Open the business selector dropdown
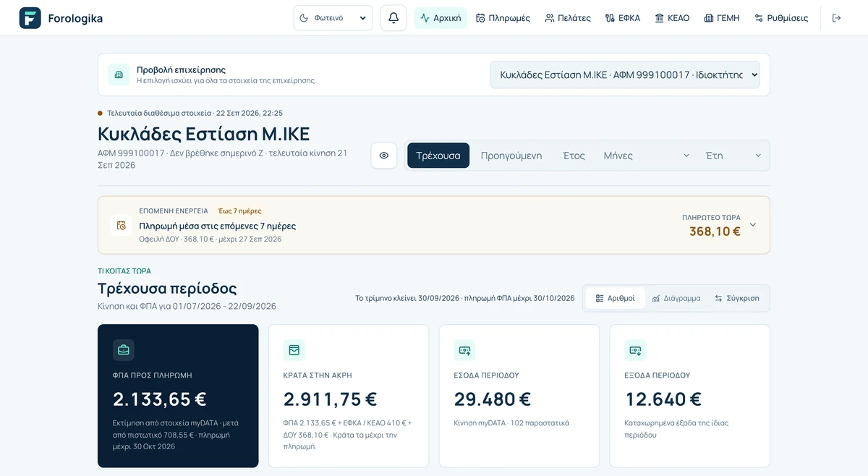Screen dimensions: 868x476 [625, 75]
